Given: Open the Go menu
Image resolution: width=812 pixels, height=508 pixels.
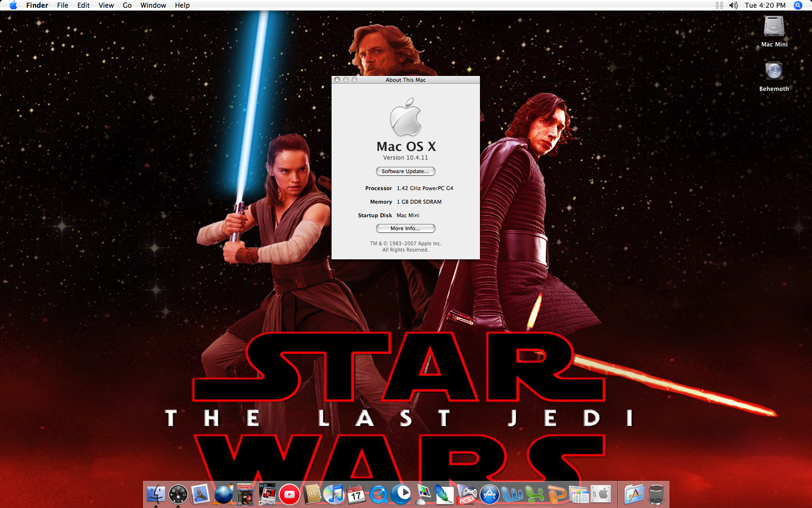Looking at the screenshot, I should (127, 5).
